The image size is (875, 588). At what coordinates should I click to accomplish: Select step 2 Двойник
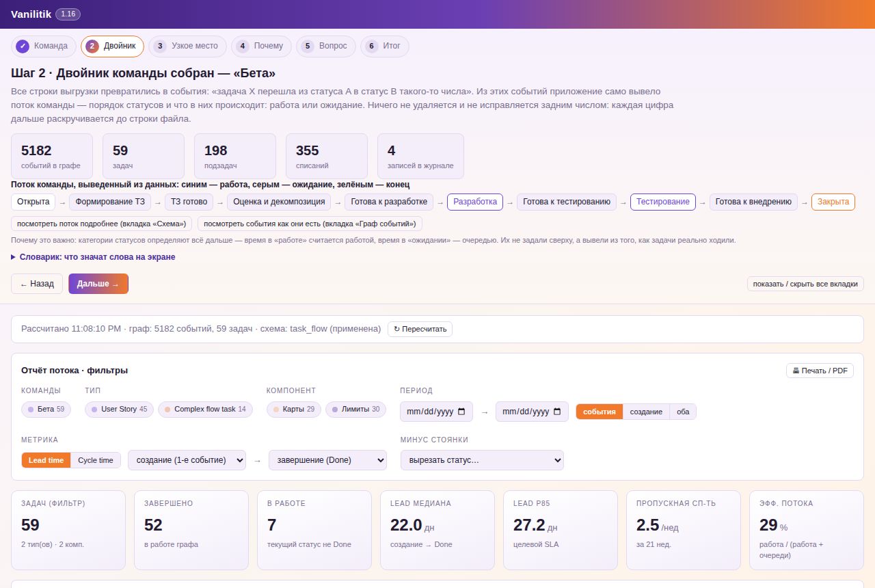[112, 46]
